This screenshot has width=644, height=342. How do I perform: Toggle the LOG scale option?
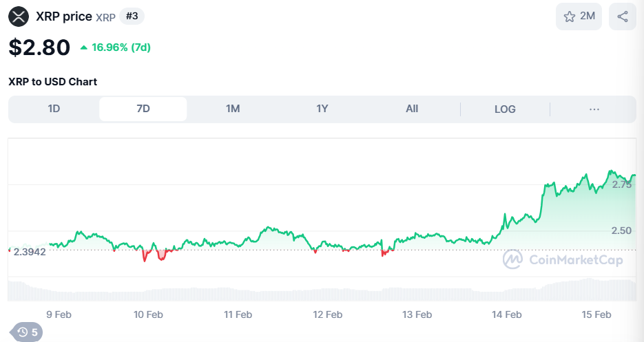tap(505, 109)
